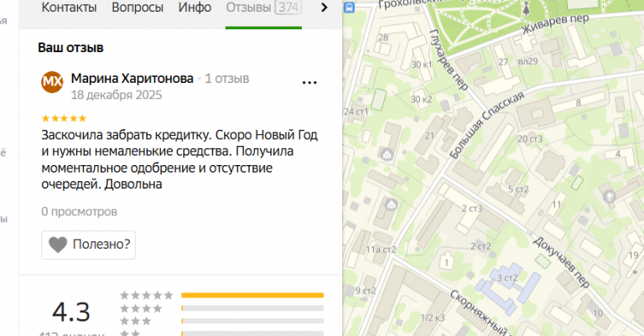Open Марина Харитонова profile name

pos(132,79)
